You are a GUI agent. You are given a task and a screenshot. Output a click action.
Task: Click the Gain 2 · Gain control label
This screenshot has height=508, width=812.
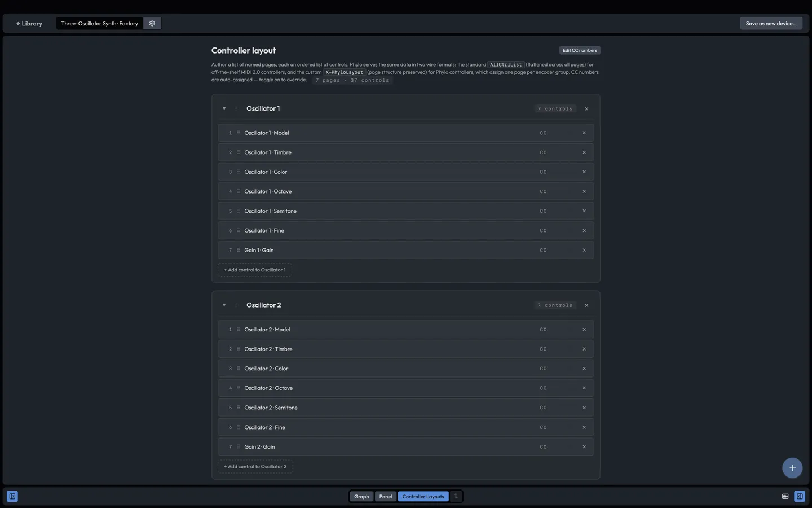click(260, 447)
